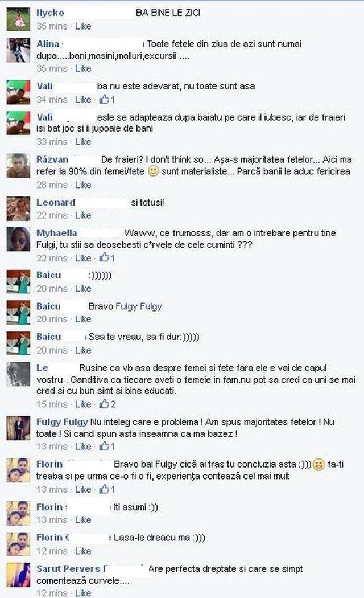Viewport: 364px width, 598px height.
Task: Like Sarut Pervers' last comment
Action: point(83,593)
